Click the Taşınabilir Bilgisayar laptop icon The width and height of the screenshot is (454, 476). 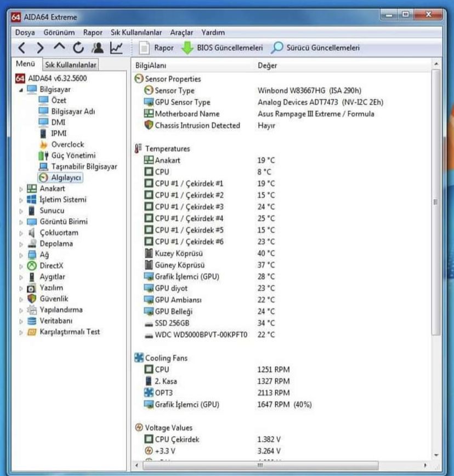click(x=43, y=167)
